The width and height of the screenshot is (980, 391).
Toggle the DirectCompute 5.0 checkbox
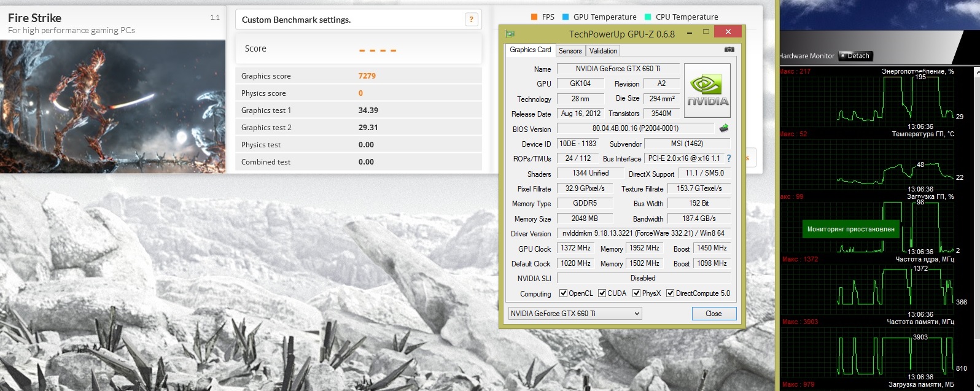tap(671, 293)
